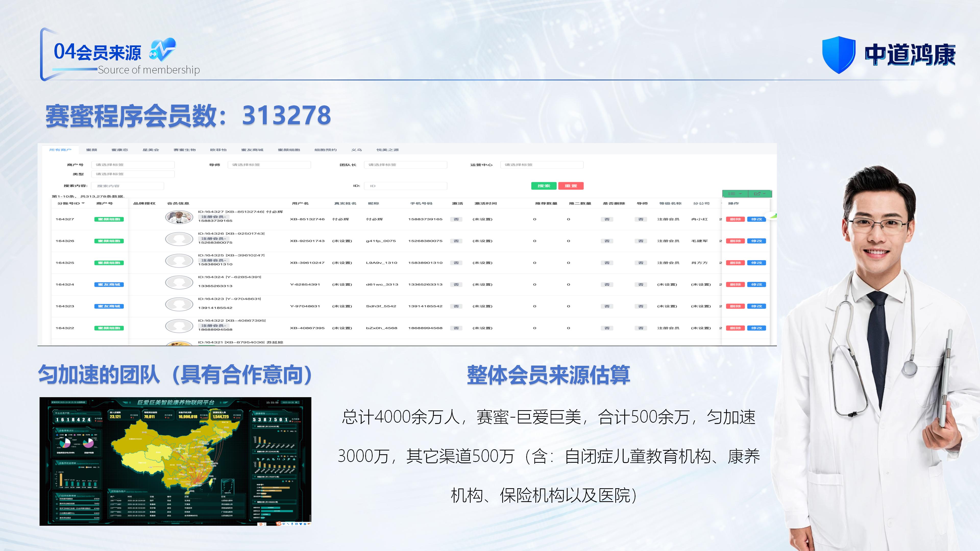The height and width of the screenshot is (551, 980).
Task: Click the avatar photo for ID 164327
Action: coord(179,217)
